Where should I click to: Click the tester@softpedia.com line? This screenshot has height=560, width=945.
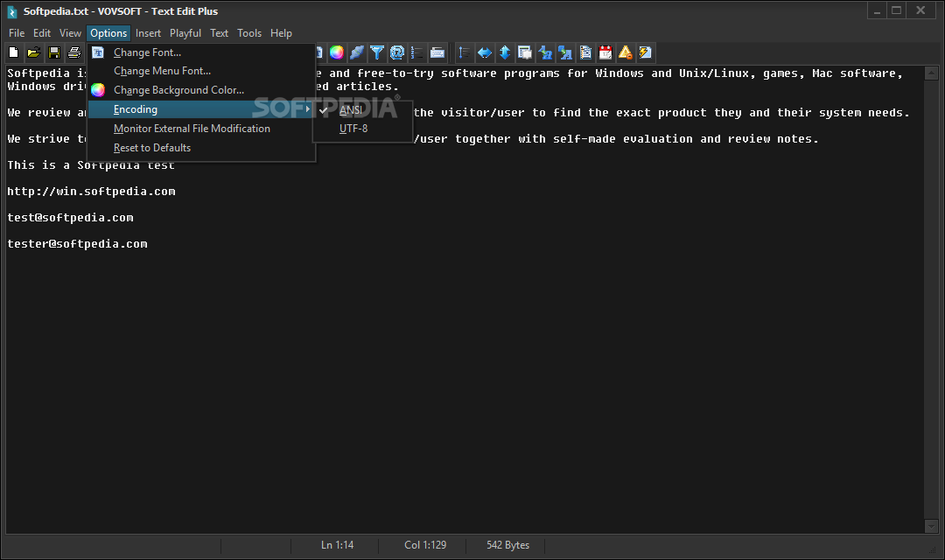click(77, 244)
